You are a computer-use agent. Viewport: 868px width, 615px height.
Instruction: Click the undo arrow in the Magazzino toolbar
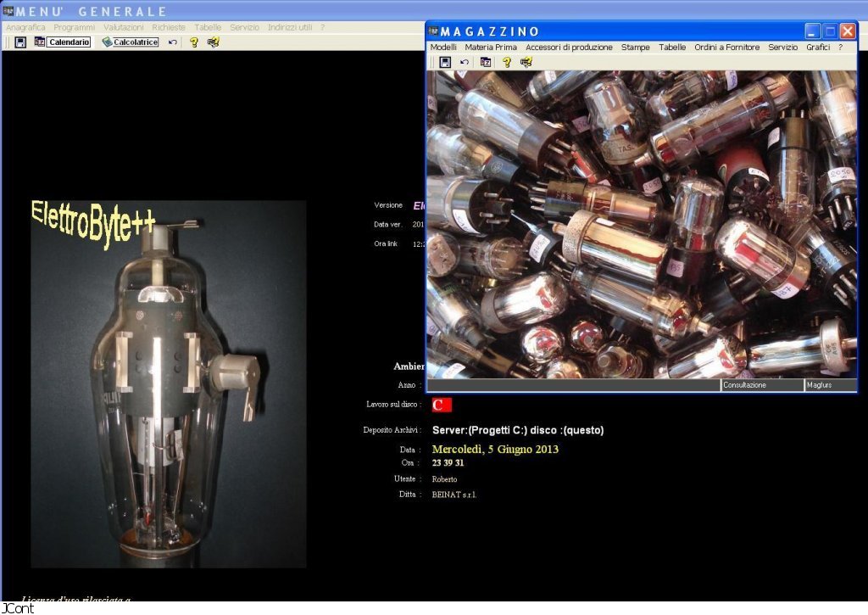(x=465, y=62)
